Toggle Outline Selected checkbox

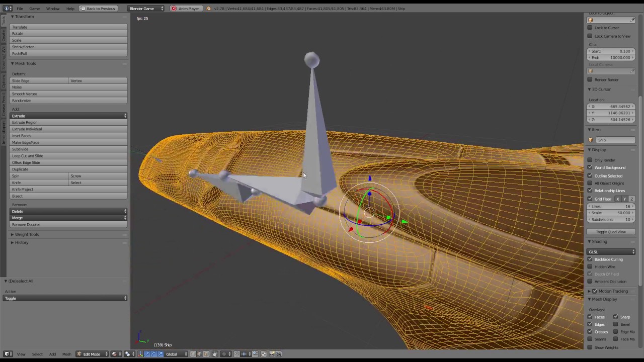(x=590, y=175)
